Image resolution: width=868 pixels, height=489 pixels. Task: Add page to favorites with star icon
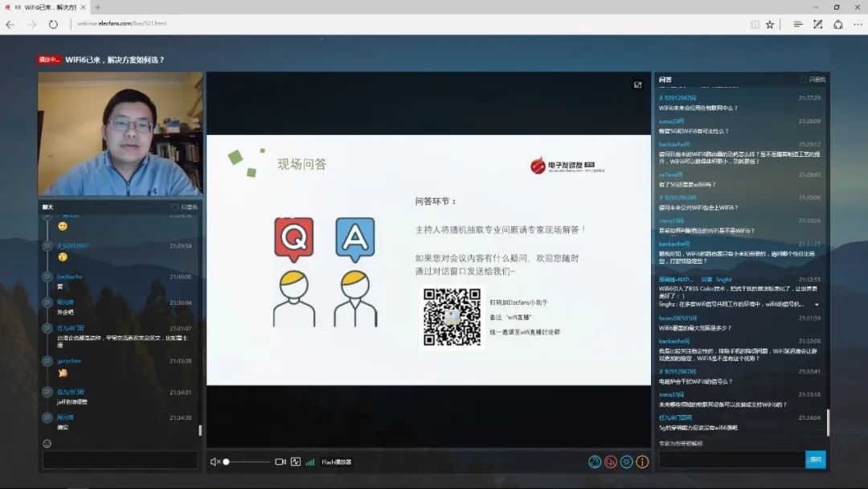point(769,24)
